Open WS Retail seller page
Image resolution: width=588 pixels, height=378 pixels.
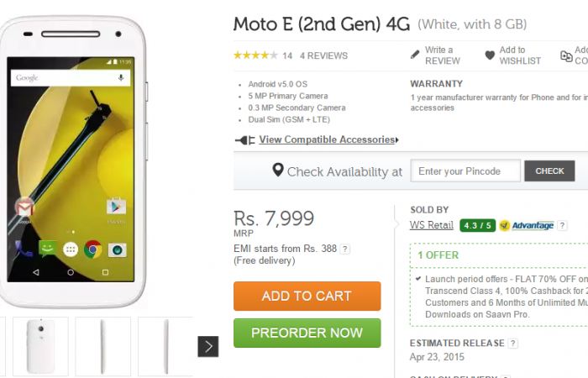tap(429, 225)
